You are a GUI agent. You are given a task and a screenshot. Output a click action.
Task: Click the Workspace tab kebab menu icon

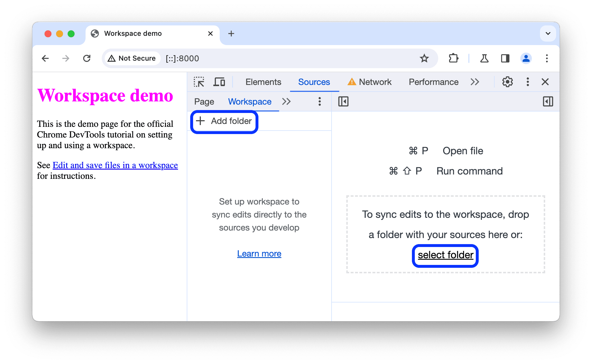click(320, 101)
